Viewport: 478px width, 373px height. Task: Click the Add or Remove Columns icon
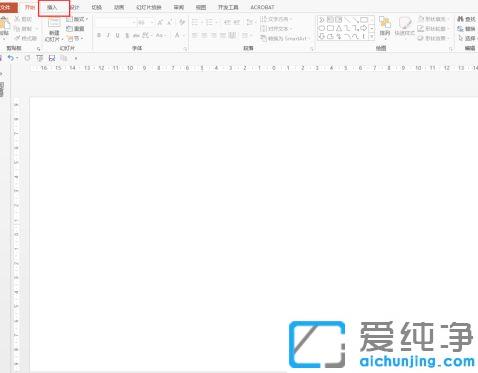pos(246,35)
